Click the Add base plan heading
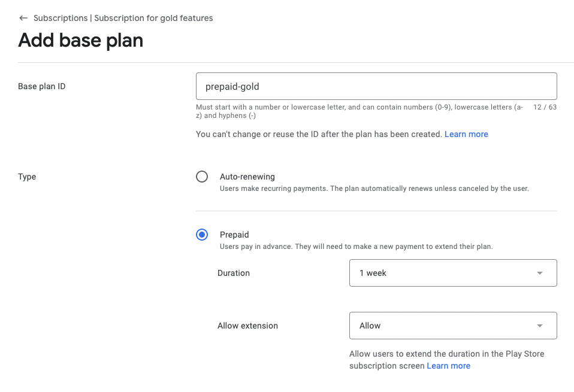This screenshot has width=574, height=392. click(x=80, y=40)
